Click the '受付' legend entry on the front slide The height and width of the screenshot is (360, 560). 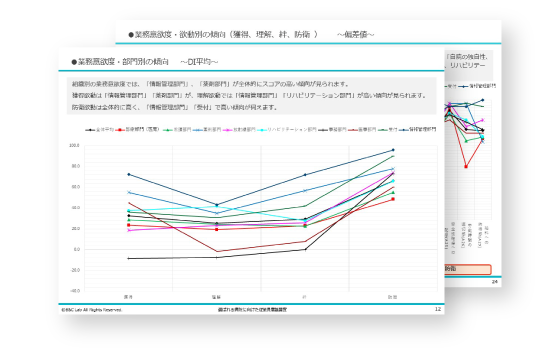[388, 130]
